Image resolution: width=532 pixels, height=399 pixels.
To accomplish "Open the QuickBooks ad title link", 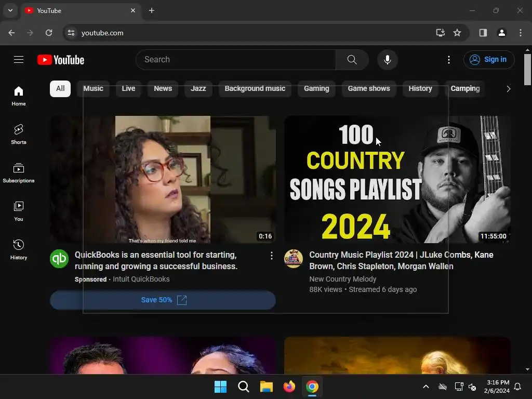I will click(x=156, y=261).
